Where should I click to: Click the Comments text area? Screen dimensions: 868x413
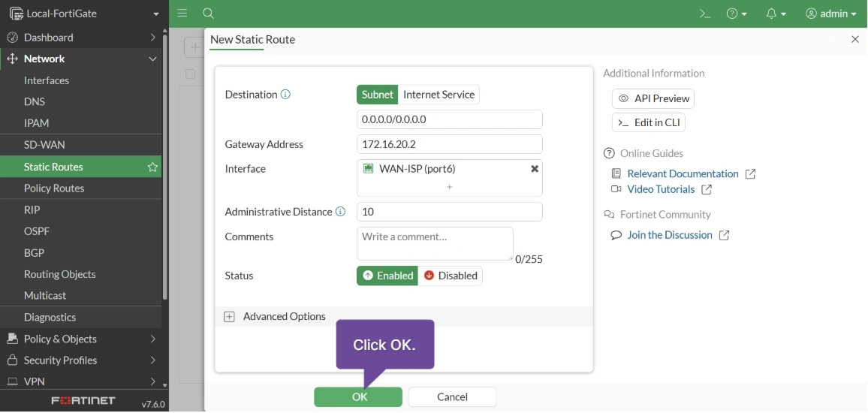[x=435, y=243]
